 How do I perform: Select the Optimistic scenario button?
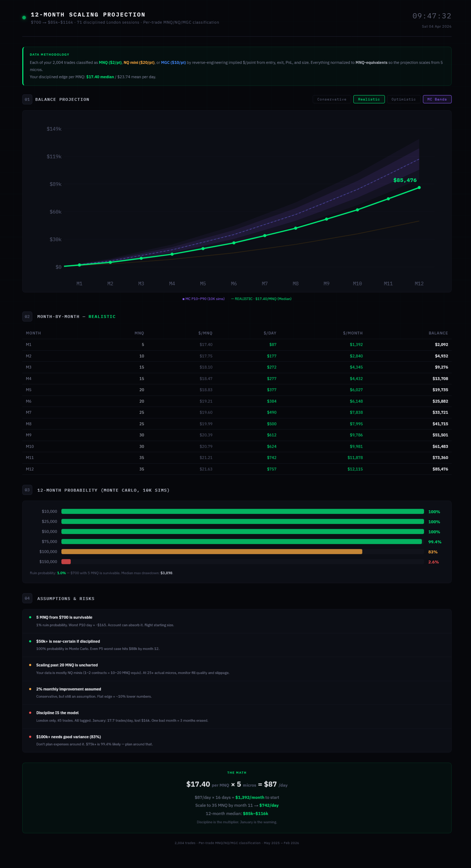tap(404, 99)
